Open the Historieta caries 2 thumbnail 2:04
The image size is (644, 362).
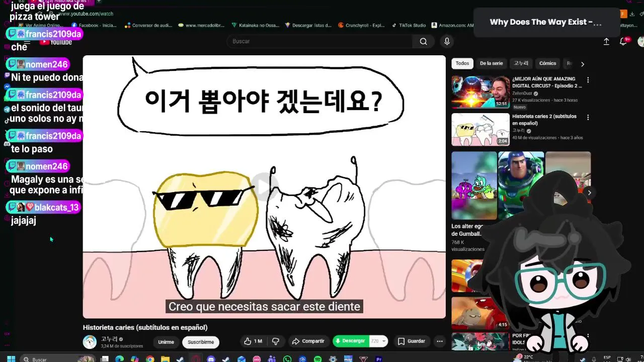click(x=480, y=130)
